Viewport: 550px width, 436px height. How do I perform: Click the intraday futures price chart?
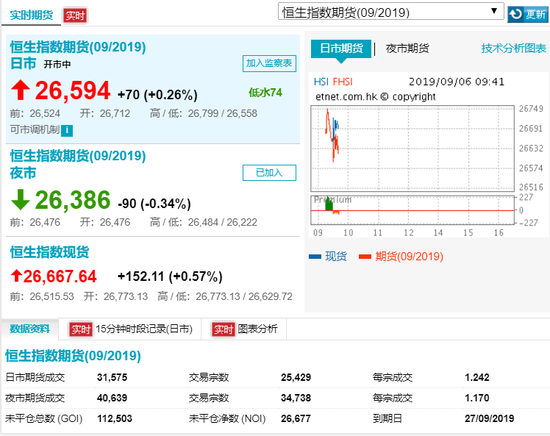(x=412, y=148)
